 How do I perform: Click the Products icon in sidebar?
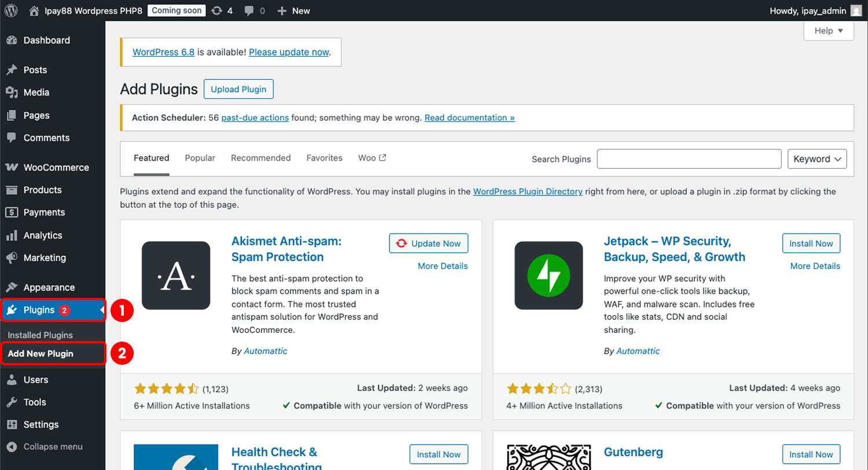coord(12,190)
